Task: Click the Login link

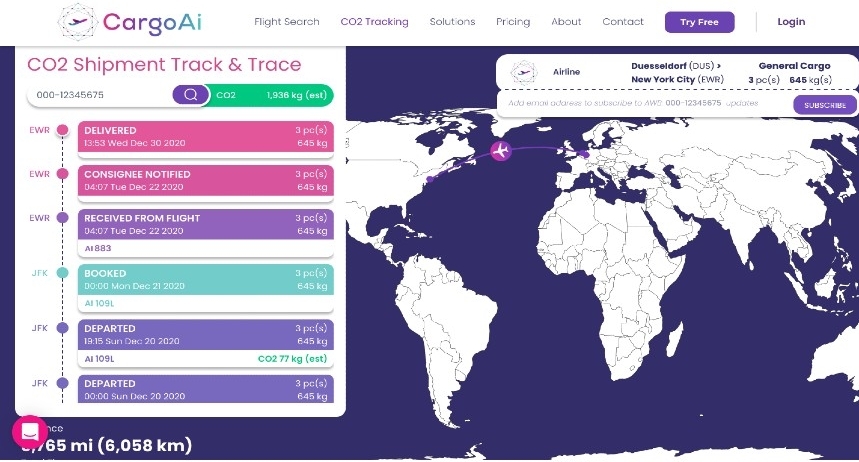Action: coord(791,22)
